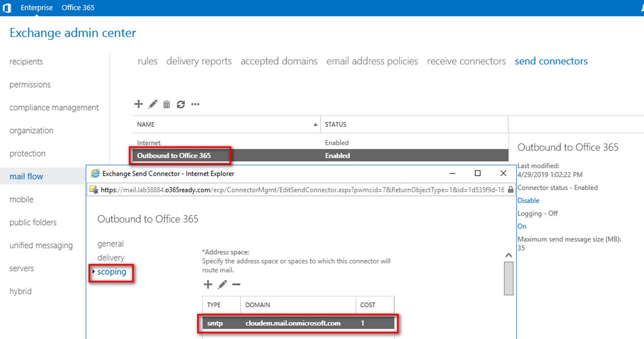
Task: Click the STATUS column header
Action: click(414, 125)
